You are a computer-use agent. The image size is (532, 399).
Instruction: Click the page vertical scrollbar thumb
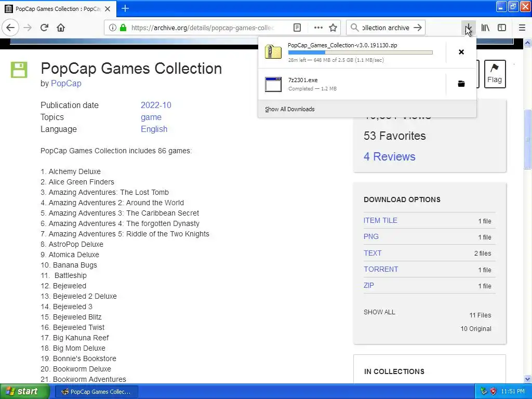point(528,139)
